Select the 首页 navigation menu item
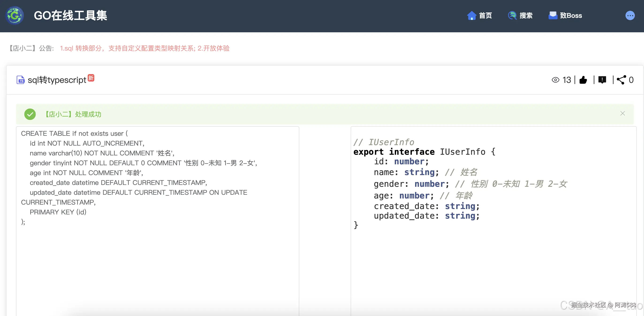This screenshot has width=644, height=316. (480, 15)
